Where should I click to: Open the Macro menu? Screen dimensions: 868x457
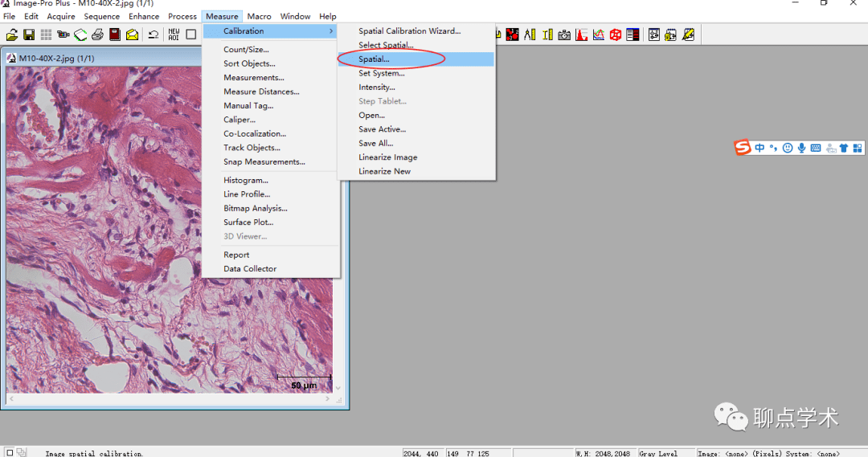point(259,16)
